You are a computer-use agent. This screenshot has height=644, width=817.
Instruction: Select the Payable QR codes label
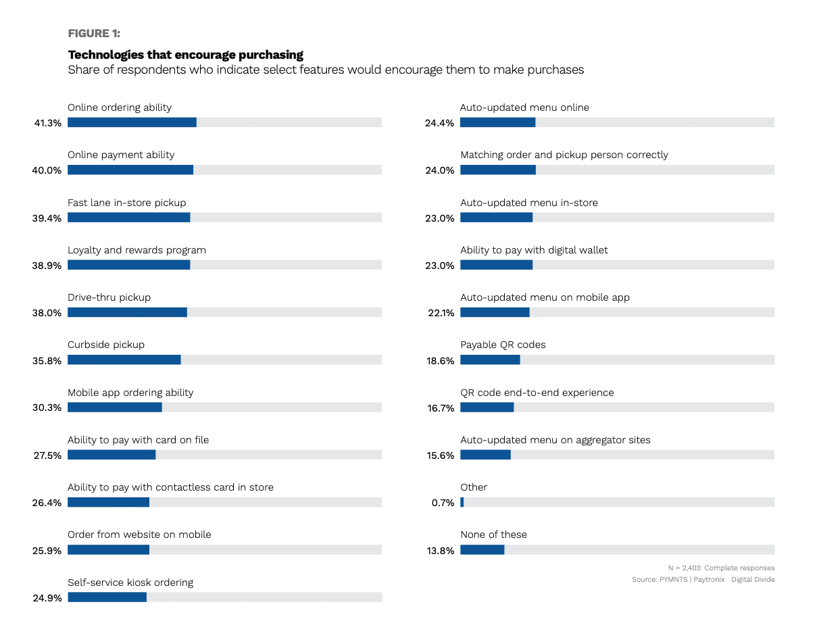tap(503, 345)
